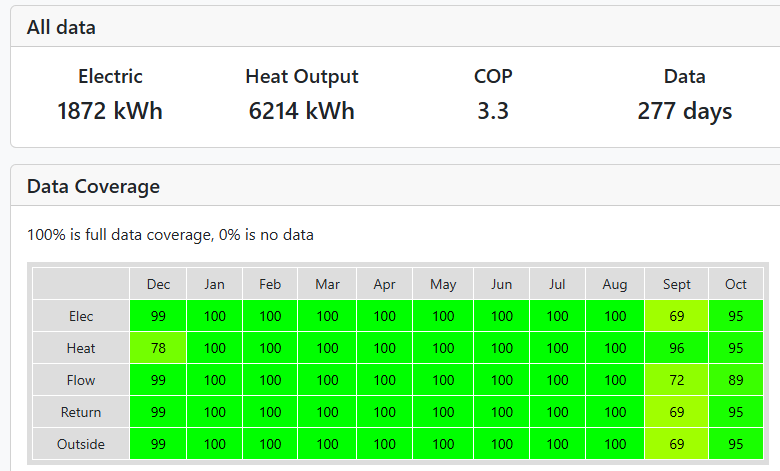Select Heat coverage cell for Sept (96)

pyautogui.click(x=676, y=348)
